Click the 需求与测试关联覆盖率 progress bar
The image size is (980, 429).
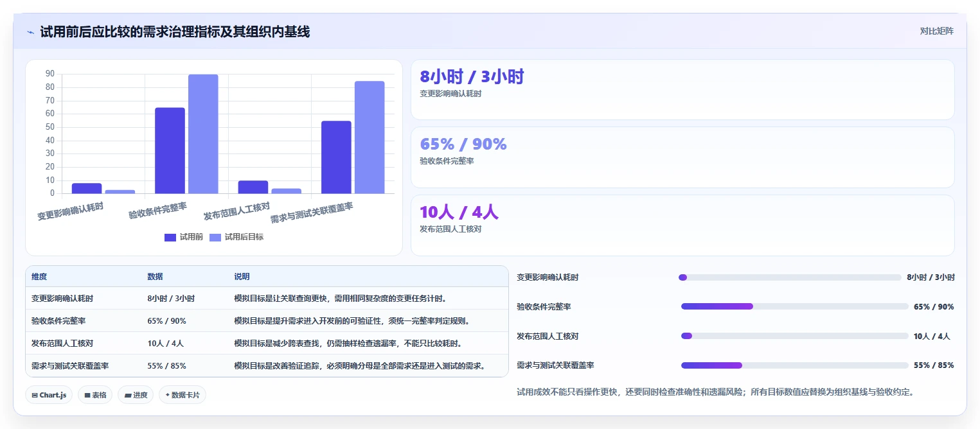pyautogui.click(x=794, y=365)
